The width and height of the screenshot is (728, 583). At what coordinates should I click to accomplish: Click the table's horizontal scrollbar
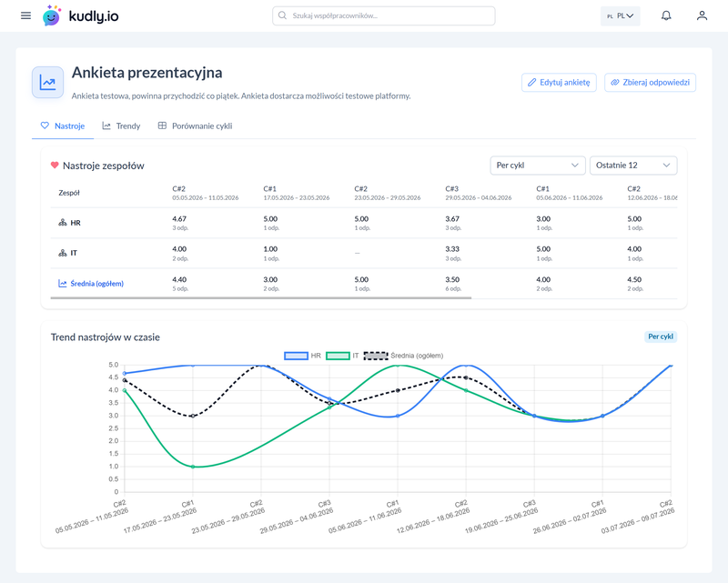tap(261, 298)
